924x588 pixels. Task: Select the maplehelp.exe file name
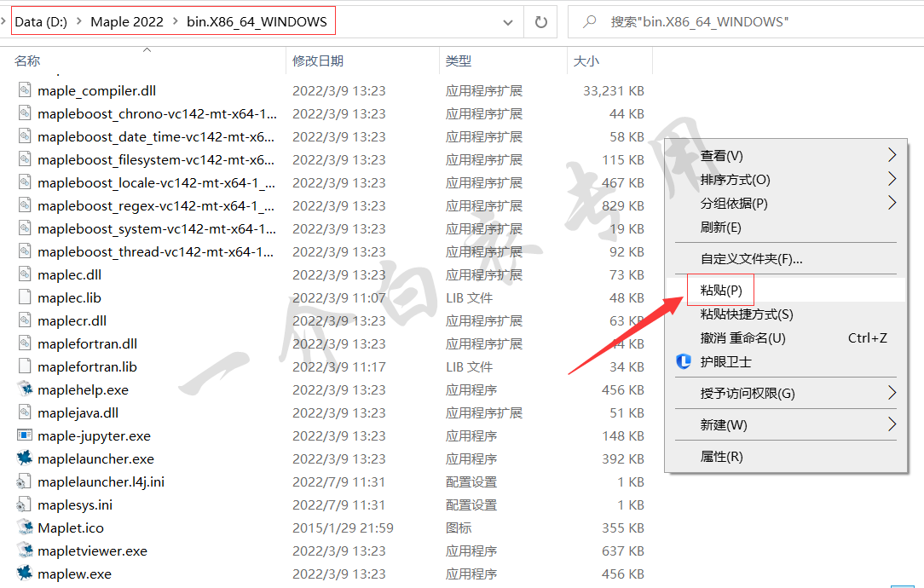point(83,390)
